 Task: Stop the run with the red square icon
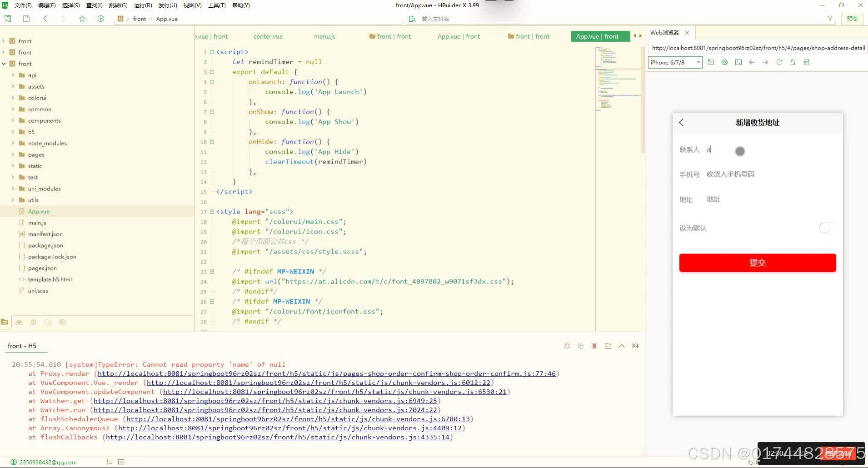click(x=594, y=346)
